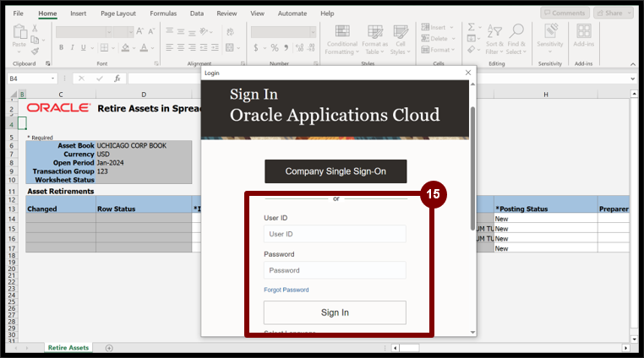
Task: Click the AutoSum sigma icon
Action: coord(471,27)
